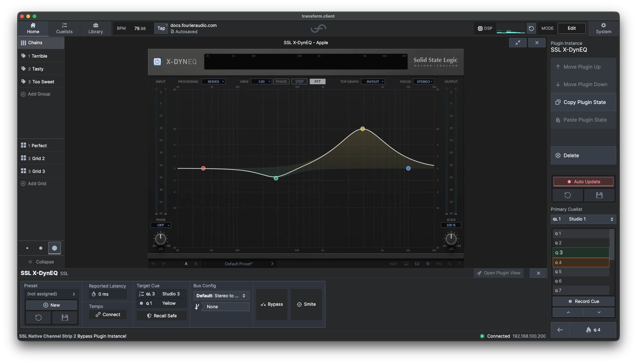Open the TOP GRAPH In/Out dropdown
637x364 pixels.
373,81
